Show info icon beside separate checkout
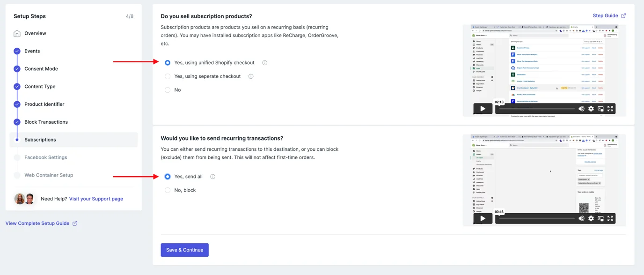Viewport: 644px width, 275px height. tap(251, 76)
